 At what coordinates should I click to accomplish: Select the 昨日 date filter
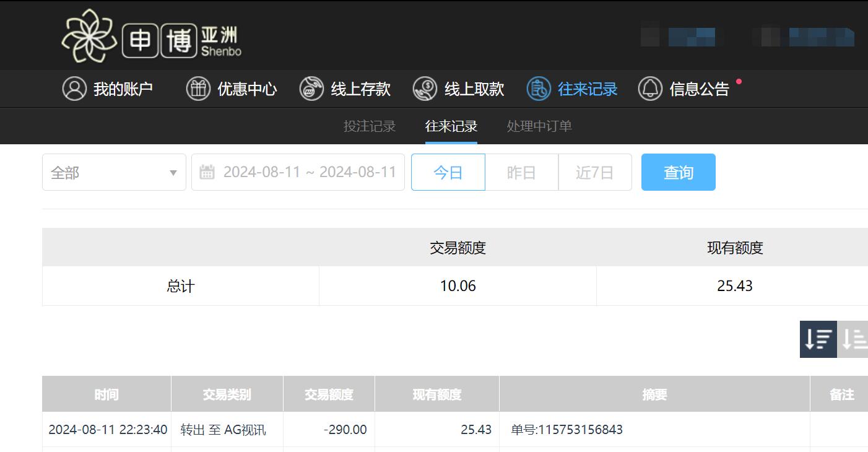pyautogui.click(x=521, y=172)
